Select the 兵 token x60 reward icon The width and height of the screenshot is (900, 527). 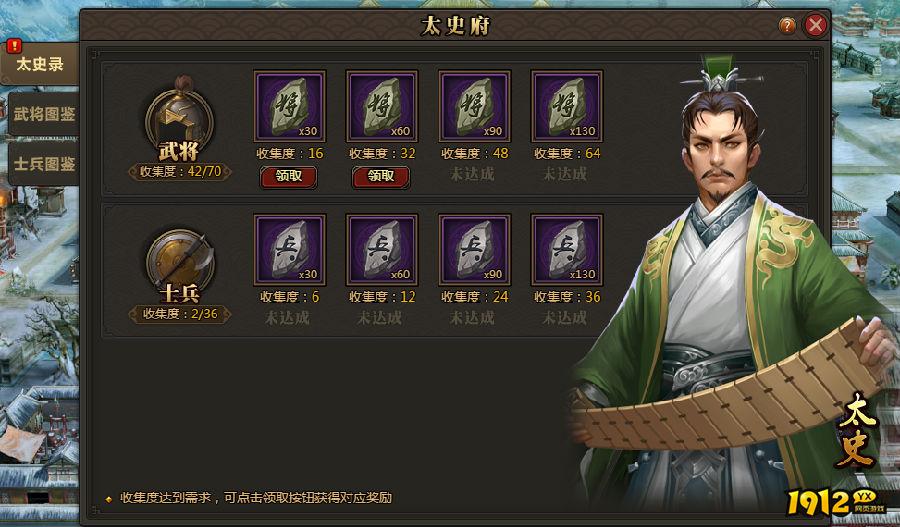click(382, 250)
